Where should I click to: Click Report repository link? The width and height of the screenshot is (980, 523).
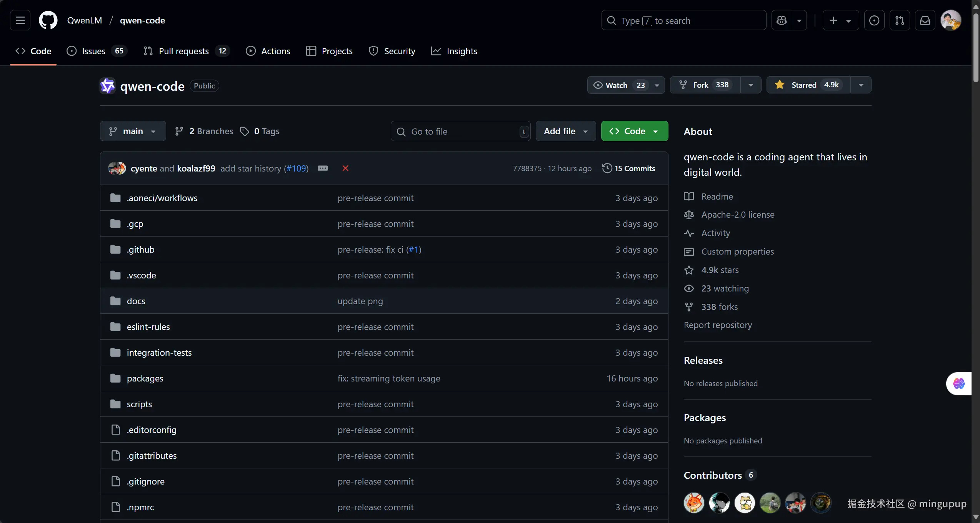(718, 325)
